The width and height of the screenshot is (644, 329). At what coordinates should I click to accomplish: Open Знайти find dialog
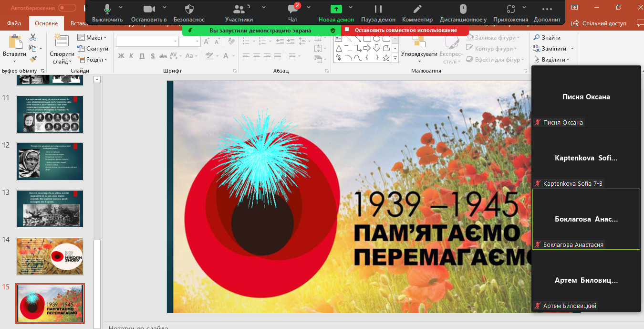(x=547, y=38)
